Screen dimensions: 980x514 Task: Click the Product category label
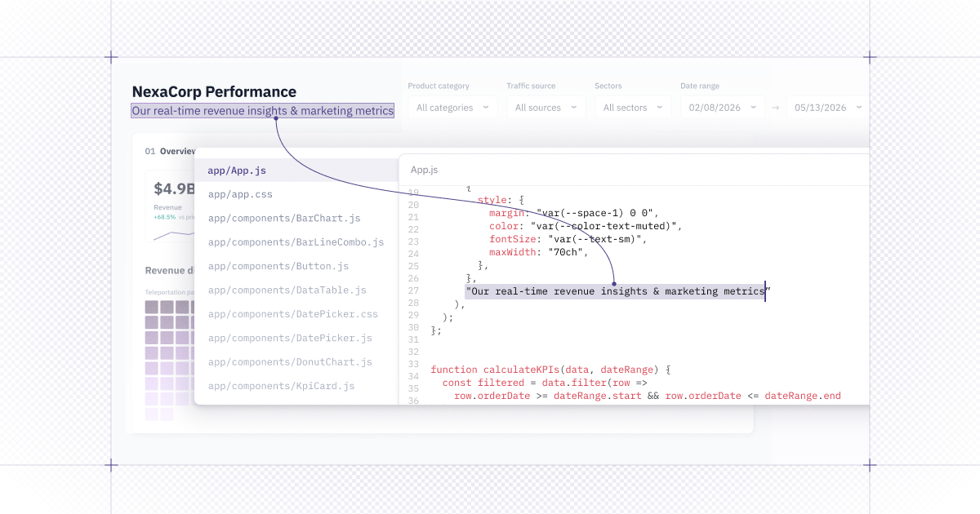tap(439, 86)
